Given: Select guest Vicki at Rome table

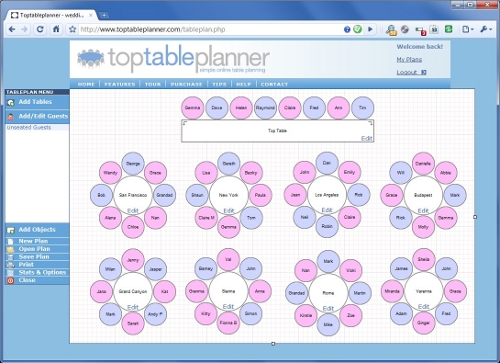Looking at the screenshot, I should [x=351, y=270].
